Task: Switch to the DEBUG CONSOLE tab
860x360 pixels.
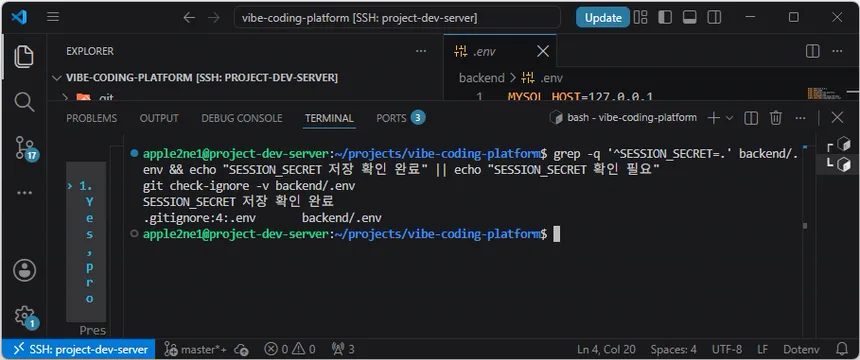Action: [x=242, y=118]
